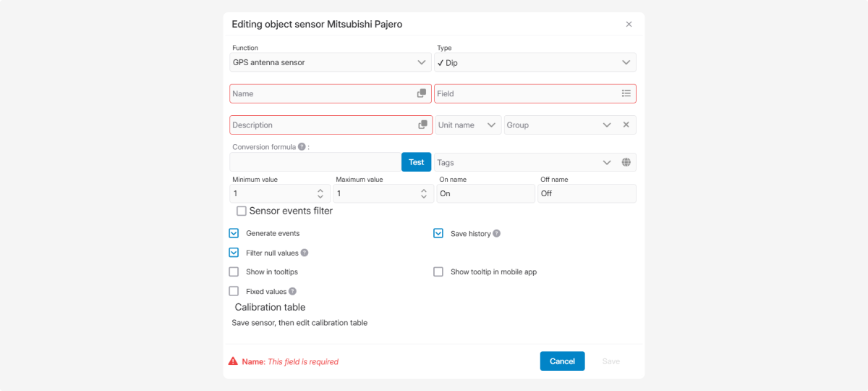Uncheck the Generate events checkbox
This screenshot has height=391, width=868.
(234, 233)
